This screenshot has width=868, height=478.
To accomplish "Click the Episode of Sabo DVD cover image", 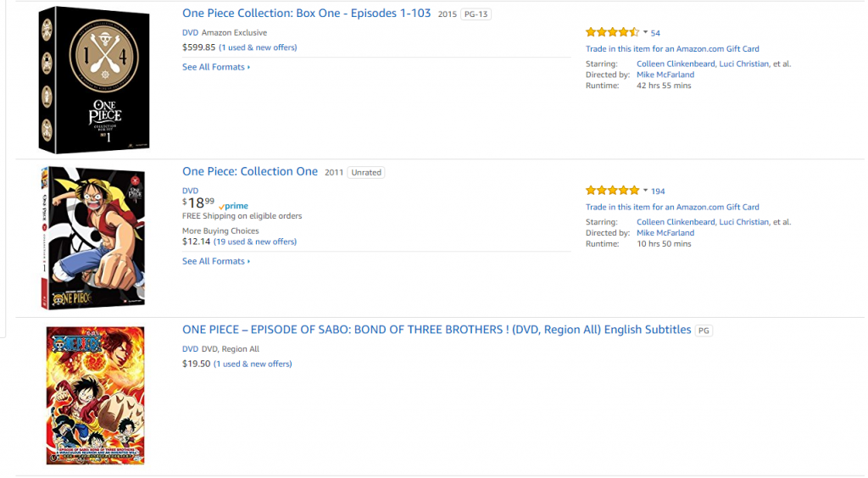I will [x=95, y=395].
